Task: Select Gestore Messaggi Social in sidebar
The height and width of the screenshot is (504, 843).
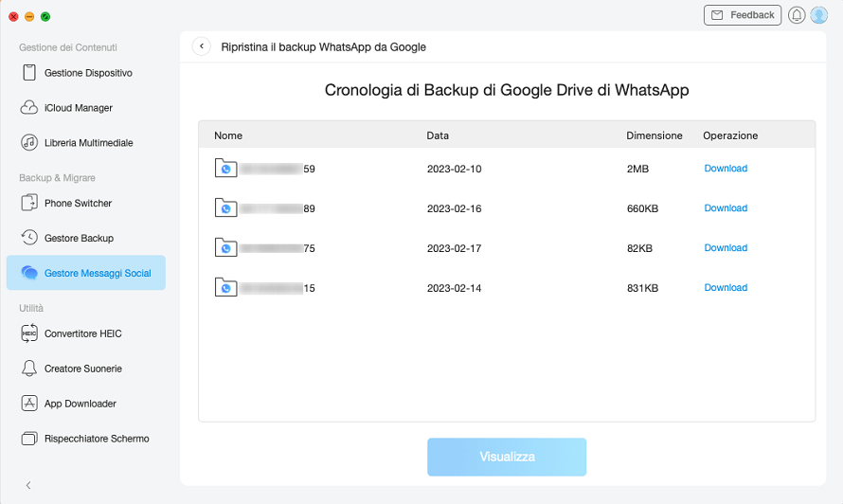Action: pyautogui.click(x=86, y=273)
